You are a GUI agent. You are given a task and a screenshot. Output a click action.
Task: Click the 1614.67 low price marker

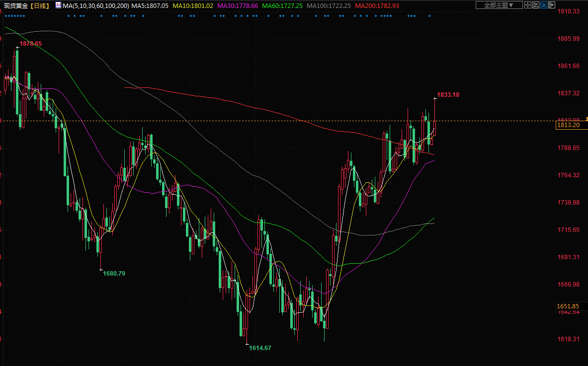(x=260, y=348)
